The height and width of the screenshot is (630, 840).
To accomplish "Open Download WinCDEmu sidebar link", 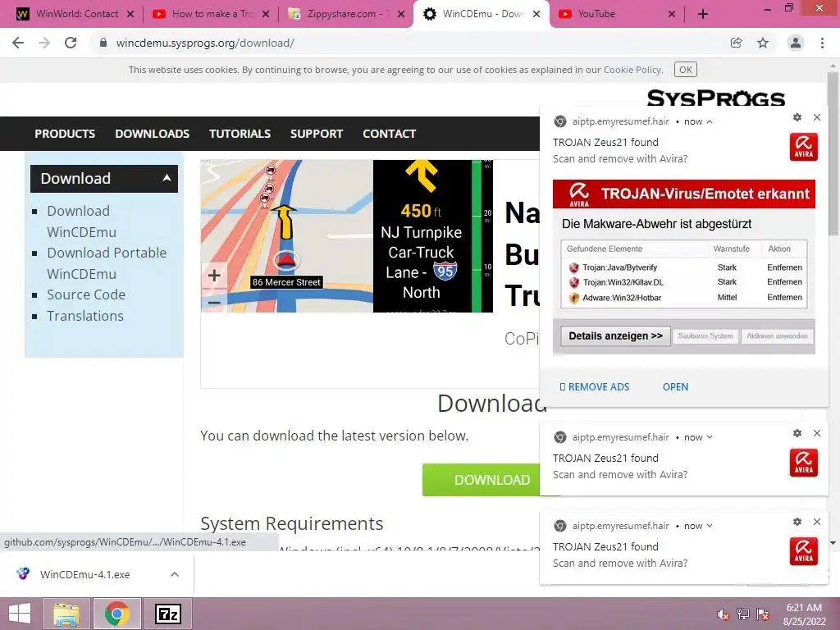I will tap(81, 221).
